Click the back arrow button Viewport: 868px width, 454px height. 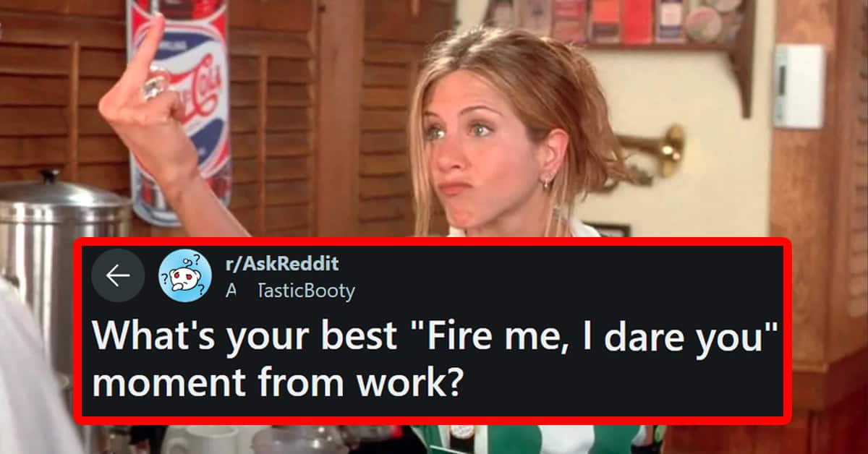coord(118,275)
